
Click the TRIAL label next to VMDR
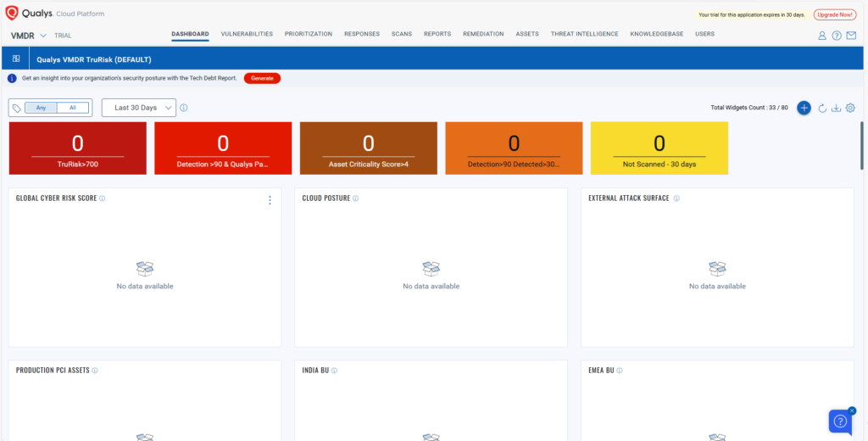tap(63, 36)
